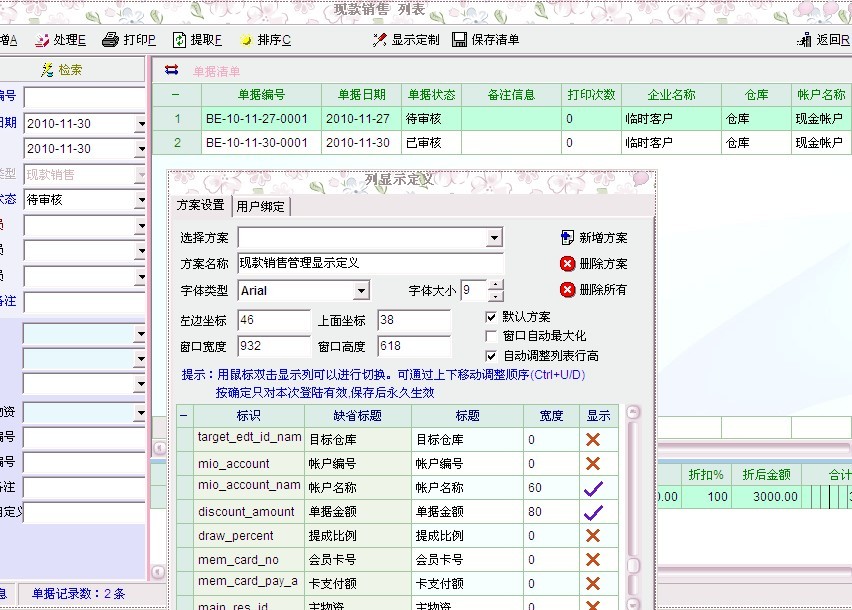
Task: Click the 返回 (Return) icon
Action: point(804,40)
